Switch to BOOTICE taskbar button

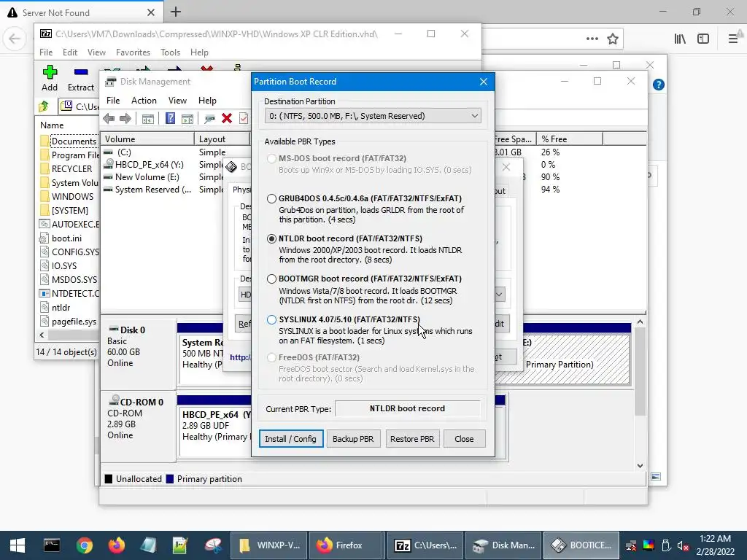pyautogui.click(x=581, y=545)
